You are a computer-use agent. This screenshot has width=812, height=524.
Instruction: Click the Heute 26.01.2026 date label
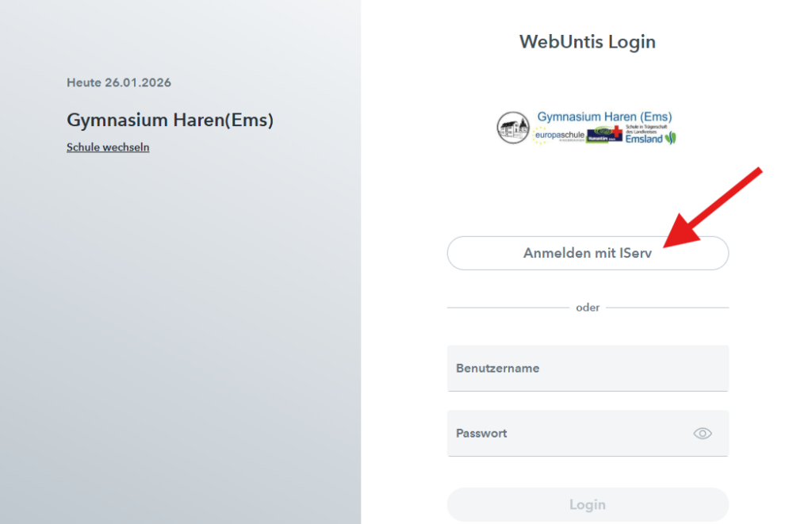(119, 82)
